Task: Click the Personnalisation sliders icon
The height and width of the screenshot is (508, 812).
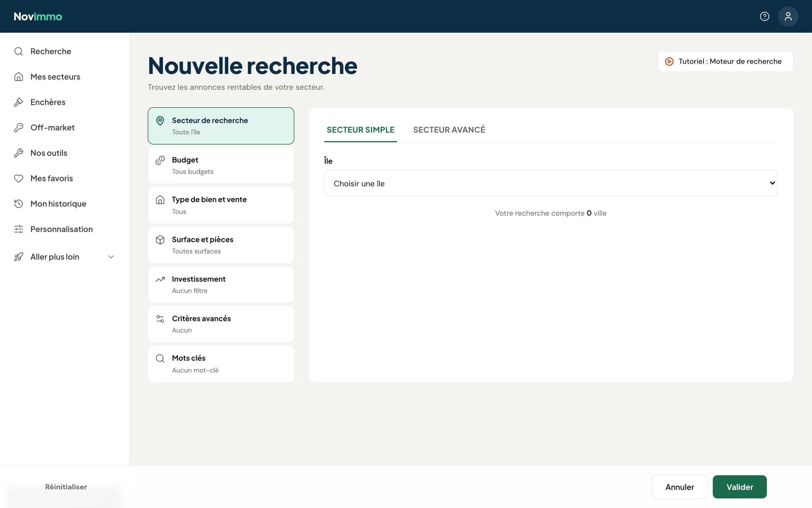Action: pyautogui.click(x=18, y=229)
